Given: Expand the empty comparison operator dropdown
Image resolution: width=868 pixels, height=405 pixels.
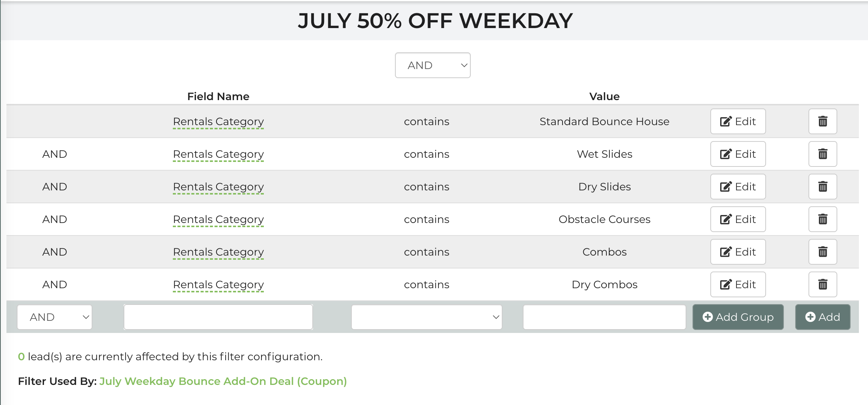Looking at the screenshot, I should click(x=426, y=317).
